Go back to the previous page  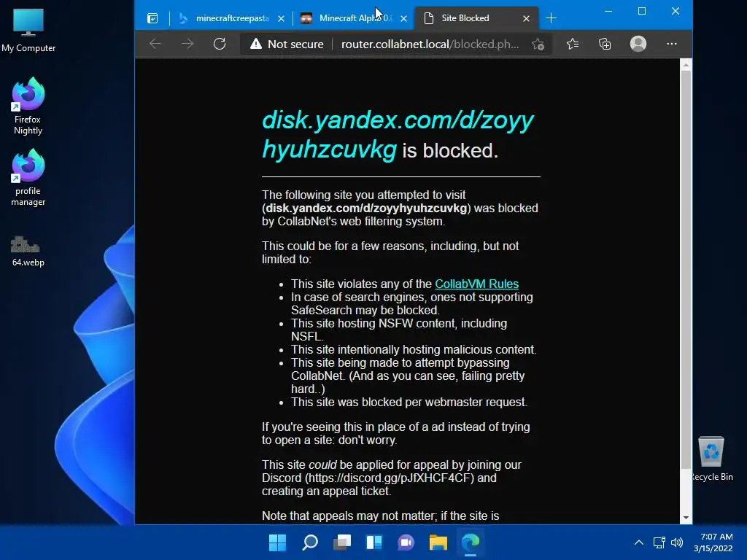(x=155, y=44)
